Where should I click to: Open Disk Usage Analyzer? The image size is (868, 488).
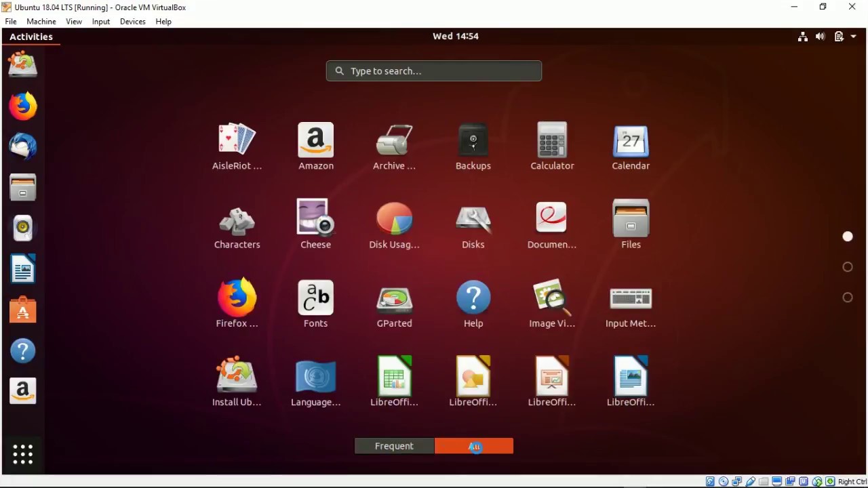(x=394, y=225)
